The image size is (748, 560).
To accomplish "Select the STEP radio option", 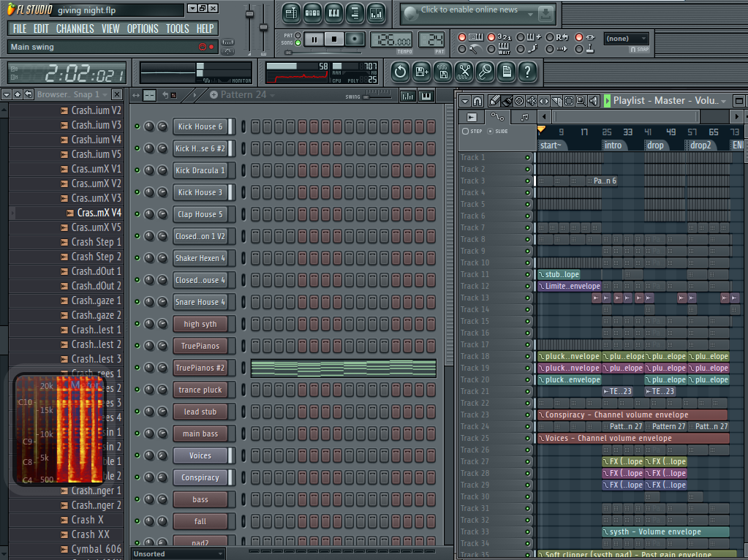I will 465,131.
